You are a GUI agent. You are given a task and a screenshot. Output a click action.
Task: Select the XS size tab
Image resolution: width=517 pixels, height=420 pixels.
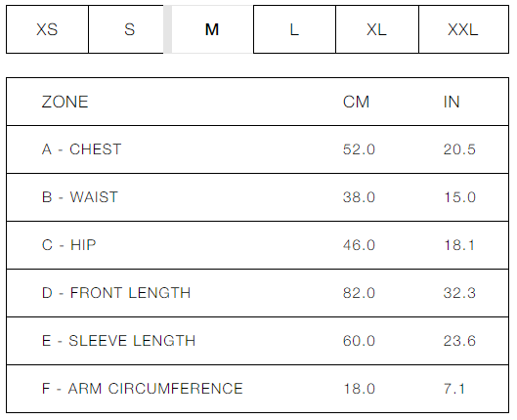47,29
